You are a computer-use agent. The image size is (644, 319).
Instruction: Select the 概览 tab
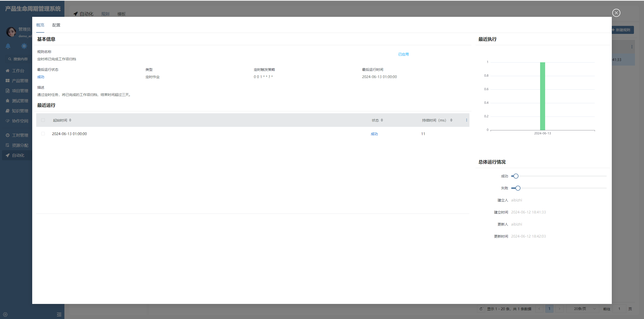pos(40,25)
